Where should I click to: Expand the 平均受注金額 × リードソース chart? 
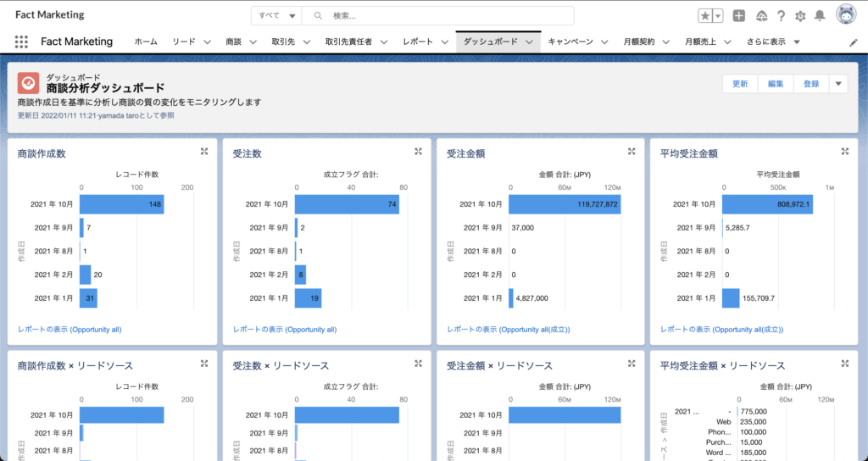(x=845, y=364)
